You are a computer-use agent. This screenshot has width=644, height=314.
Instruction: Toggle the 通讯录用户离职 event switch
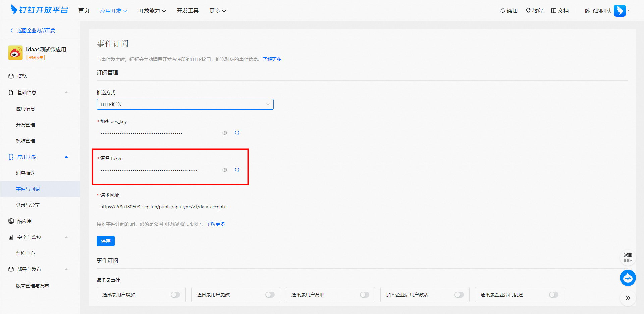[x=364, y=295]
